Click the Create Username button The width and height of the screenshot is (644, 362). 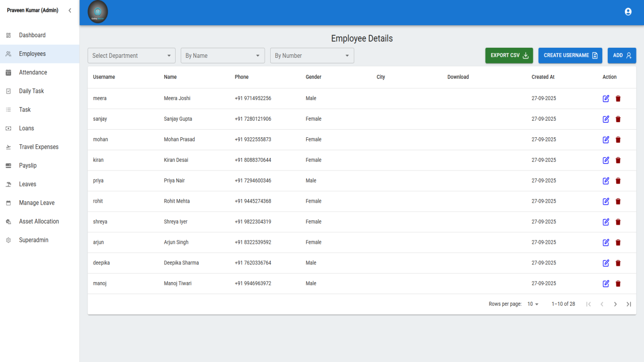pos(570,55)
